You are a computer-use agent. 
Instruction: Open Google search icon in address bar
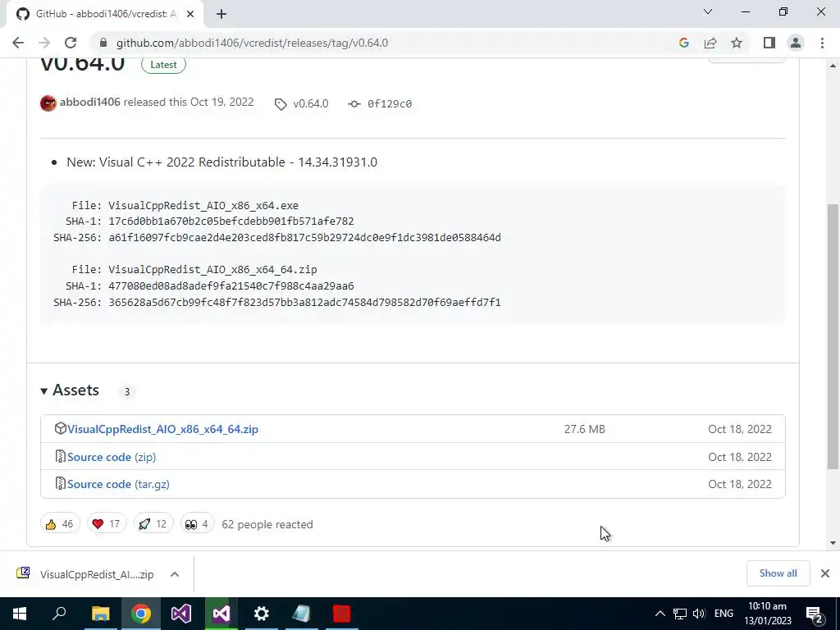coord(683,43)
